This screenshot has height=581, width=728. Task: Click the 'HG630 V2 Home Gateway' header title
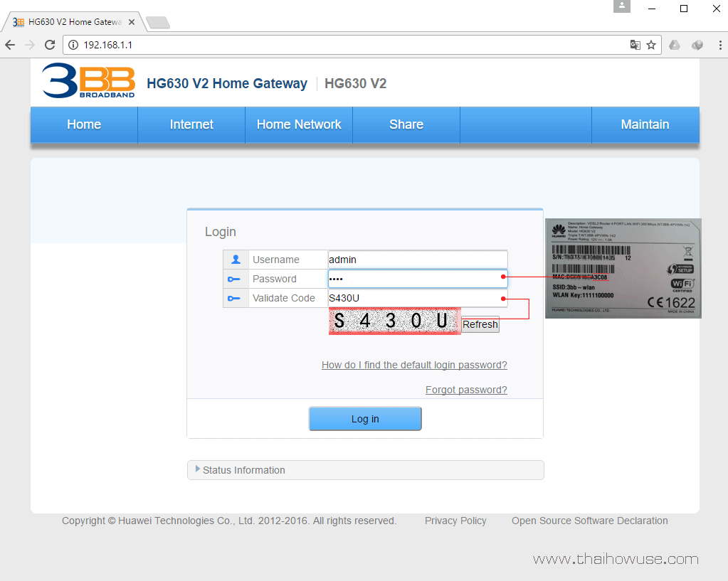pos(227,83)
